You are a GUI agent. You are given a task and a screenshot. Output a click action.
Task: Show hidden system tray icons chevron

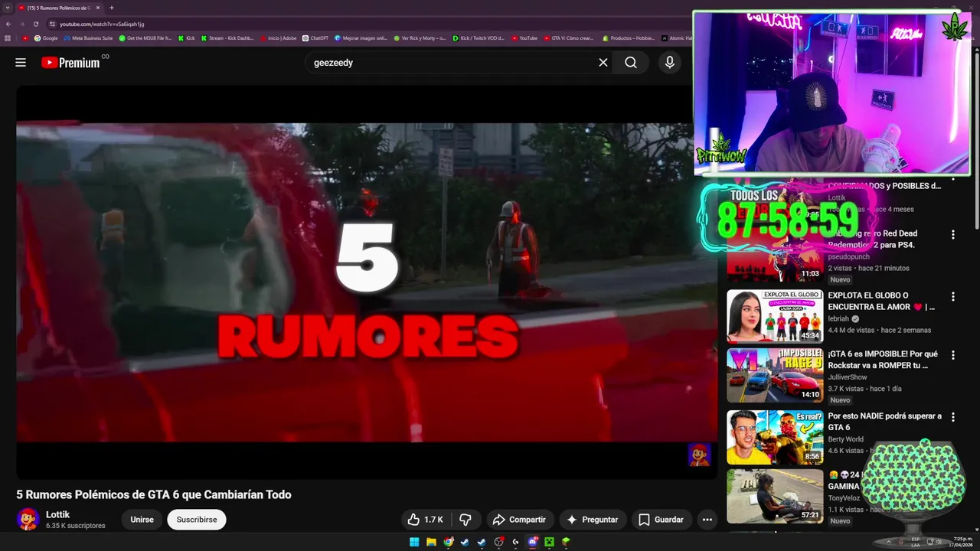tap(889, 542)
